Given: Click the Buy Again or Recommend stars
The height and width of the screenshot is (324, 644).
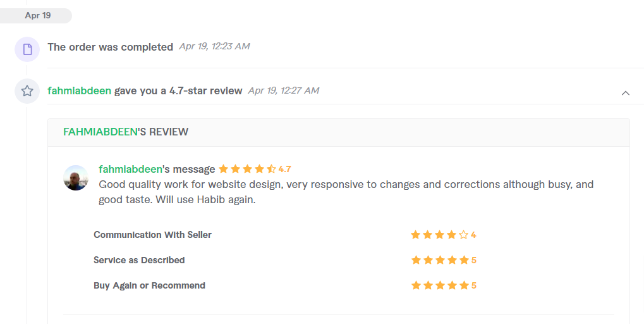Looking at the screenshot, I should click(439, 285).
